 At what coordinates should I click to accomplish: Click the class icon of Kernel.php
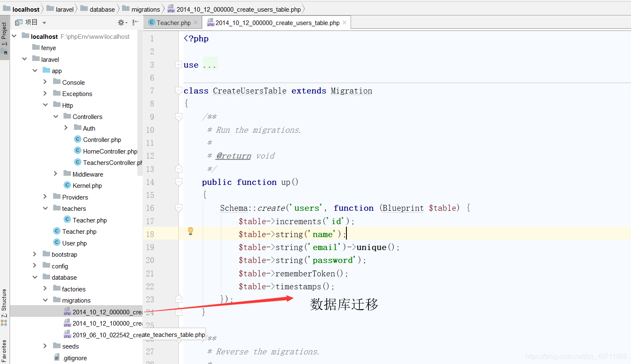point(67,185)
